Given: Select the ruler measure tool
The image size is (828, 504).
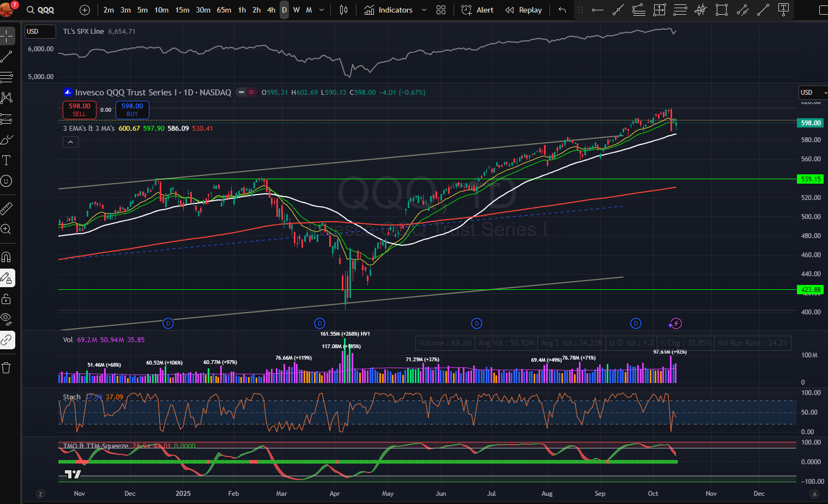Looking at the screenshot, I should (7, 208).
